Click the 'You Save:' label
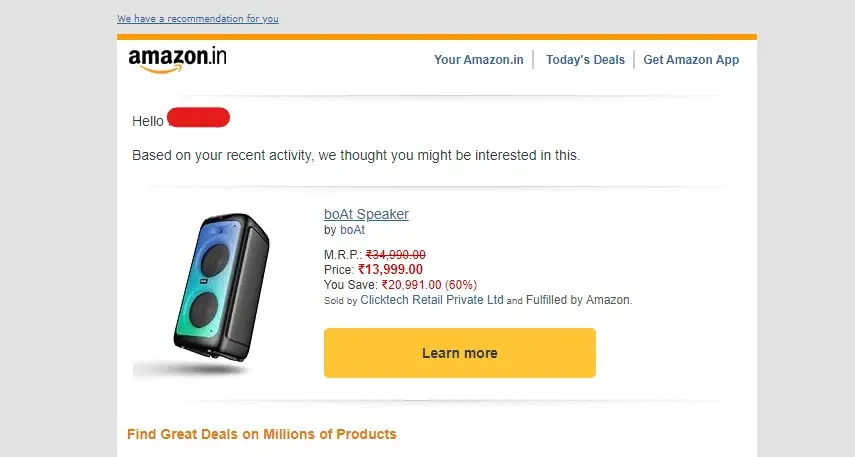 tap(351, 284)
